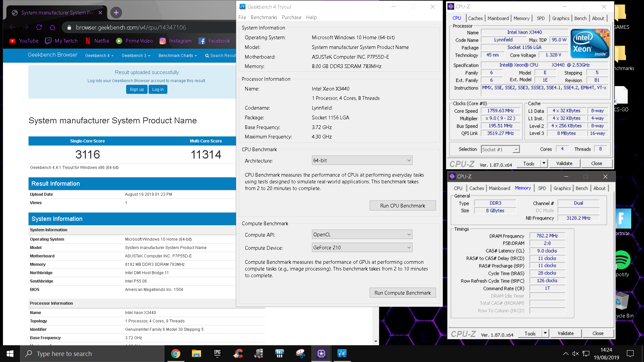644x362 pixels.
Task: Open the Facebook bookmark
Action: [214, 41]
